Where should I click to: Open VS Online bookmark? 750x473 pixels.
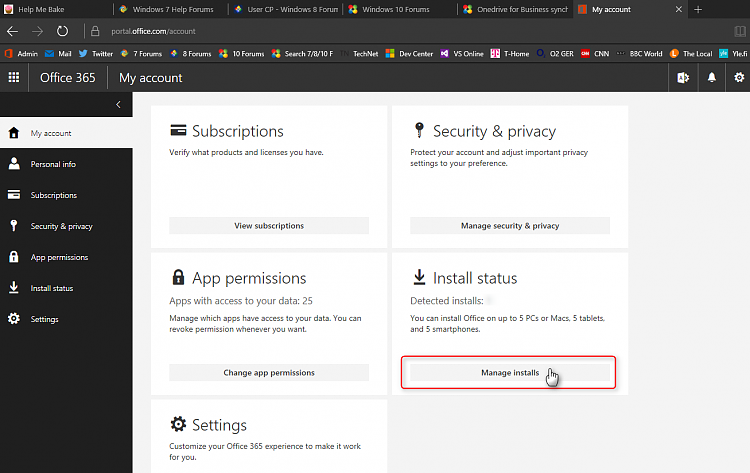pos(462,54)
